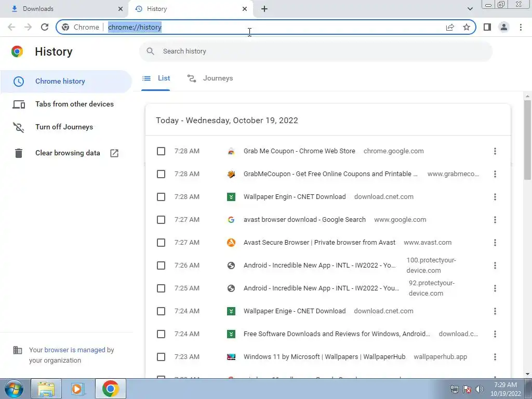Screen dimensions: 532x399
Task: Open more actions for 92.protectyour-device.com entry
Action: coord(495,288)
